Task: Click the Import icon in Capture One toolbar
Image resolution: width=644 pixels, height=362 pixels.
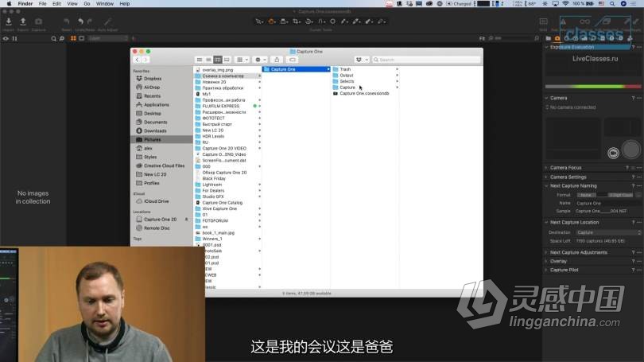Action: point(9,21)
